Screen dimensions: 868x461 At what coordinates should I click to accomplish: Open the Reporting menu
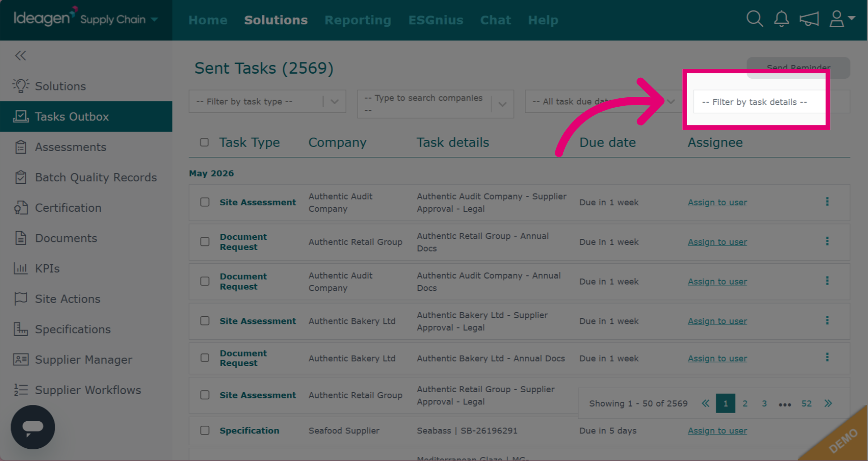coord(358,20)
